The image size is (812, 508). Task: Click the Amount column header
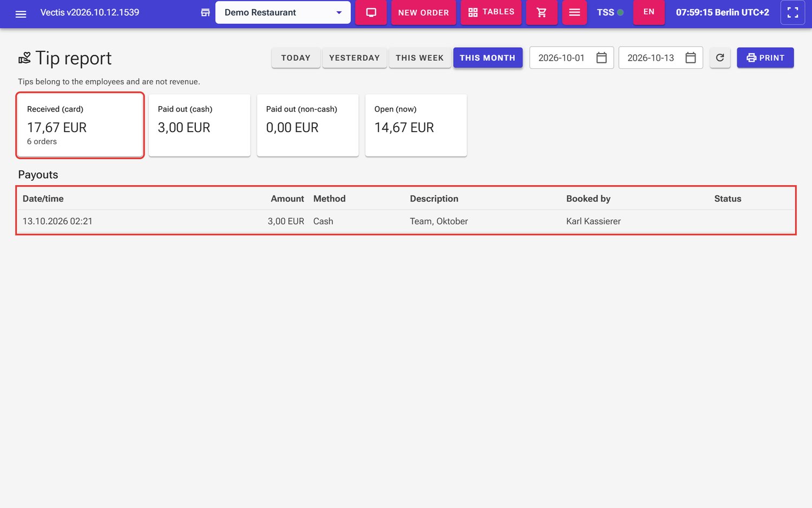[x=287, y=199]
